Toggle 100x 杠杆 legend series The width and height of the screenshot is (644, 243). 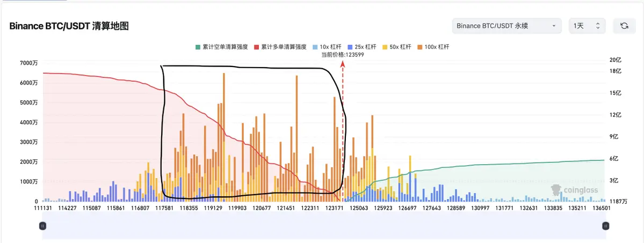433,47
